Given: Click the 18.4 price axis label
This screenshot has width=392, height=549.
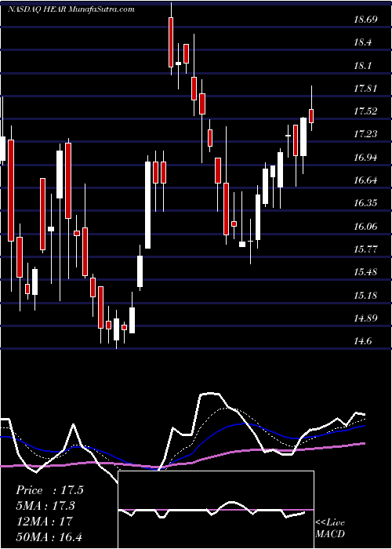Looking at the screenshot, I should tap(362, 42).
